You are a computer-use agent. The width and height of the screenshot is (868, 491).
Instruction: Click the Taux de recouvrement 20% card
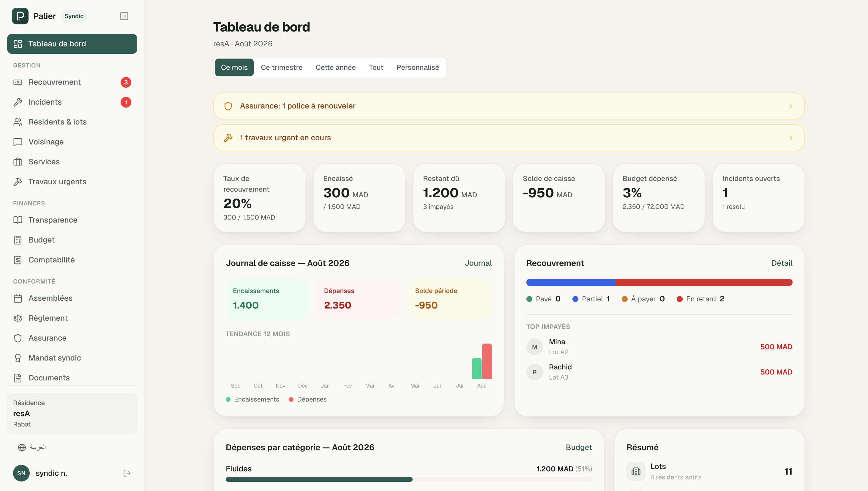[x=259, y=198]
